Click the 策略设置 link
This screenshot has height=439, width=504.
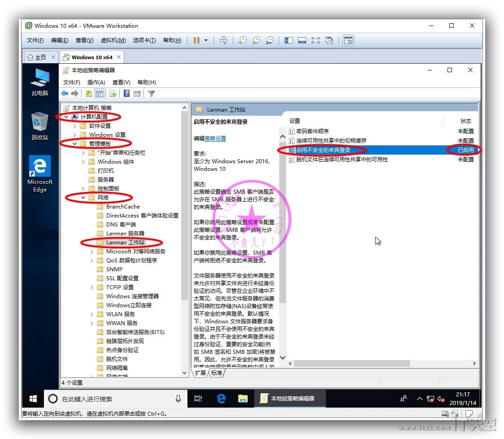tap(215, 139)
